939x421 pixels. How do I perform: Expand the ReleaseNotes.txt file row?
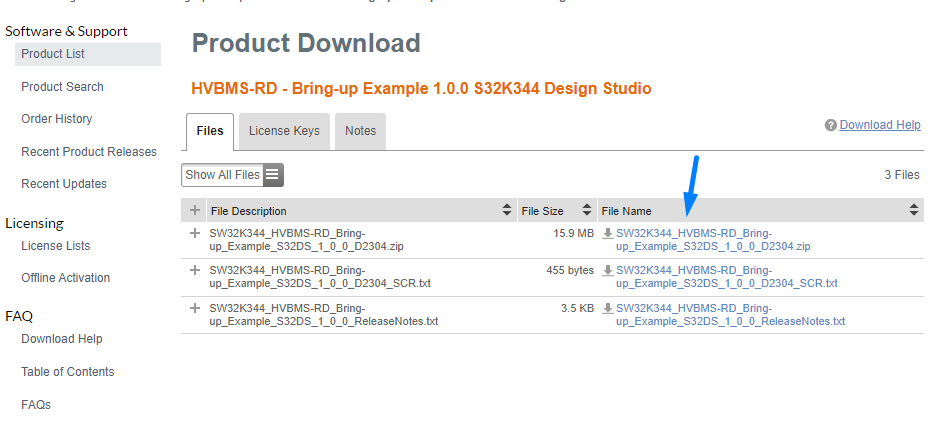pyautogui.click(x=195, y=309)
